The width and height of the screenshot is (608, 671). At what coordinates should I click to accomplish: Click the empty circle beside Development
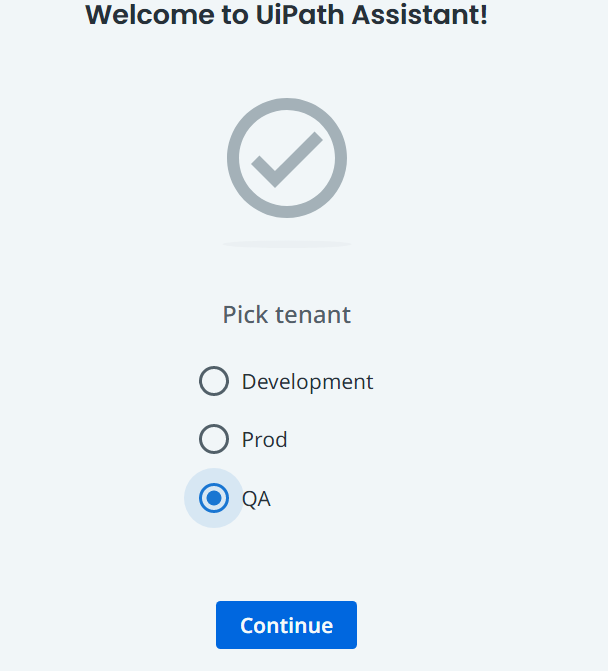(214, 381)
